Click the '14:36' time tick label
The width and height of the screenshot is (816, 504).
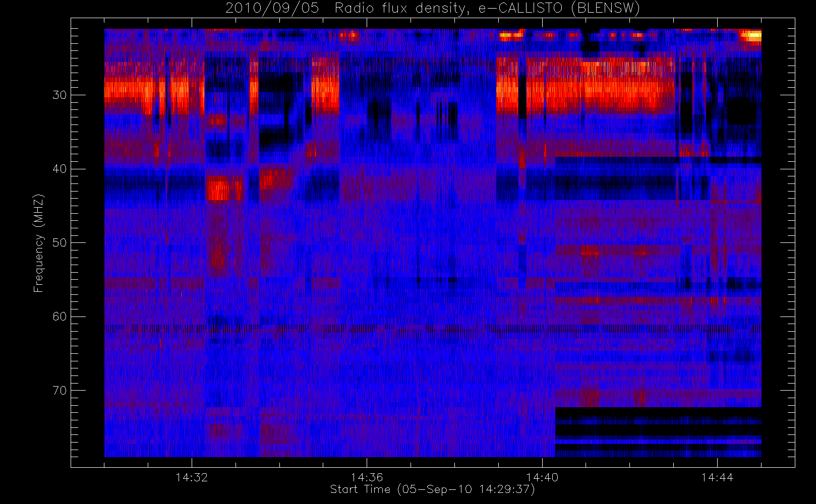[x=367, y=477]
